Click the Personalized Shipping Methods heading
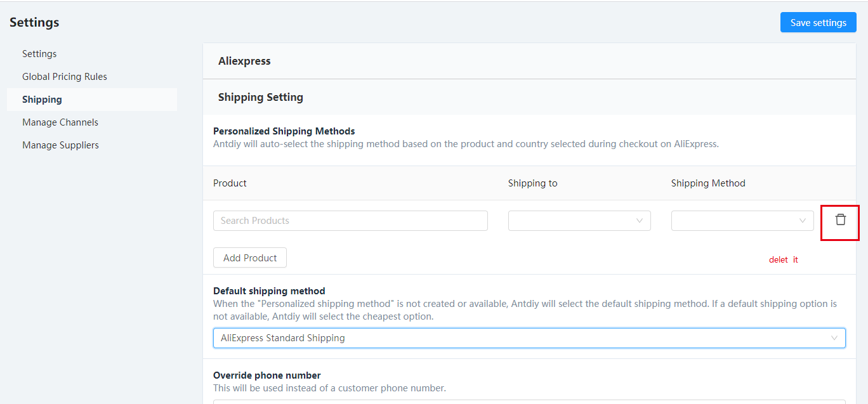868x404 pixels. click(284, 131)
